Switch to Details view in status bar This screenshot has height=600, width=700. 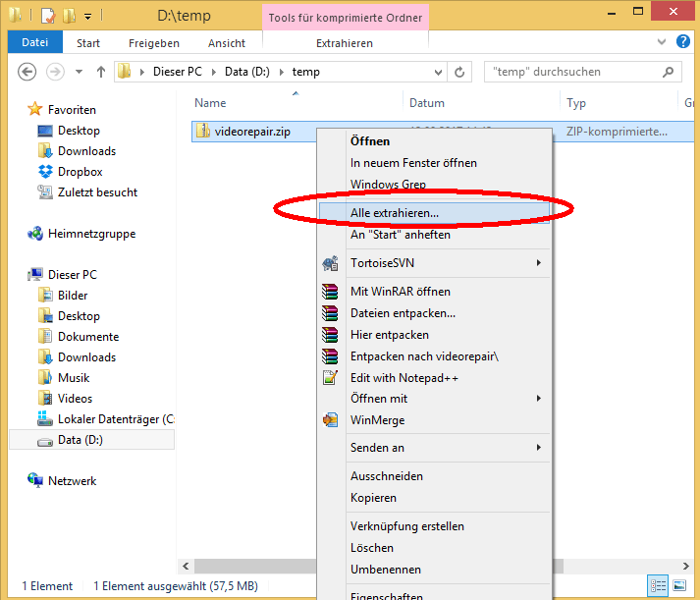pyautogui.click(x=658, y=585)
